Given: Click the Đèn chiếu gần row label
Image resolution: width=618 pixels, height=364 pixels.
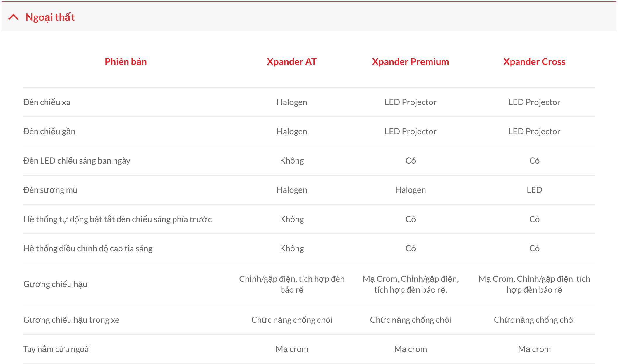Looking at the screenshot, I should click(x=49, y=131).
